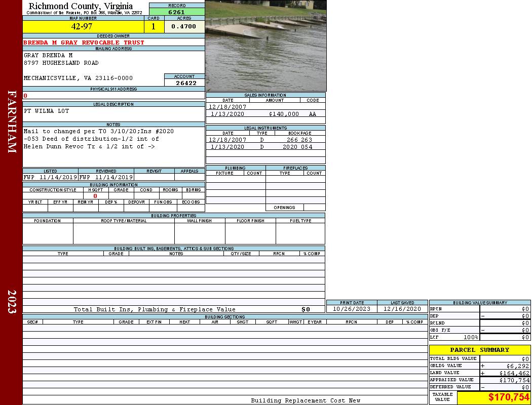The image size is (532, 405).
Task: Select the print date 10/26/2023
Action: click(x=351, y=309)
